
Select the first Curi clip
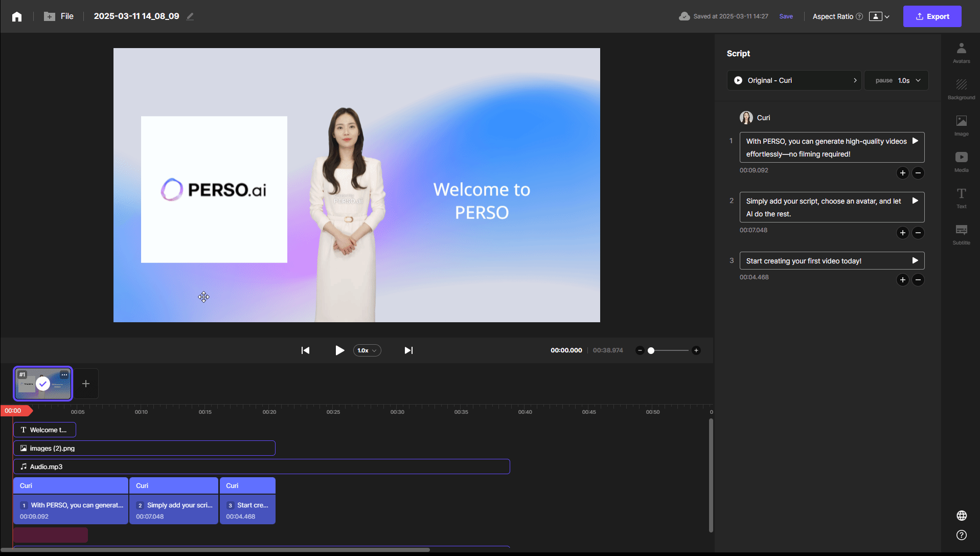coord(71,501)
